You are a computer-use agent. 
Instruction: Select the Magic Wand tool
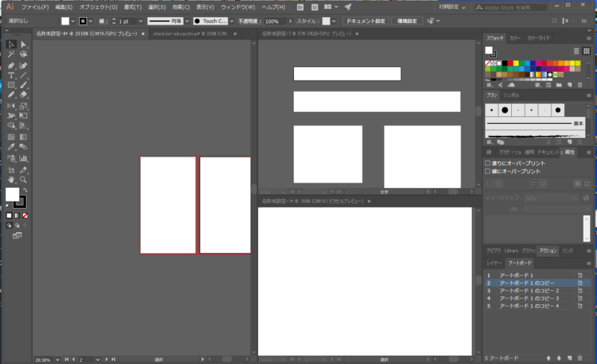tap(11, 54)
